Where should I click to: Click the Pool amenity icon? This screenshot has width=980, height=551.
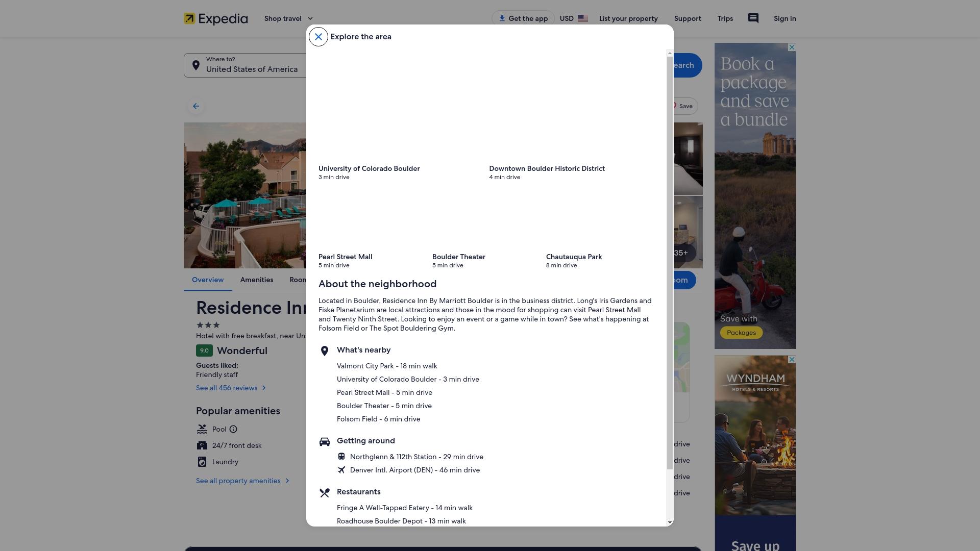click(x=202, y=429)
